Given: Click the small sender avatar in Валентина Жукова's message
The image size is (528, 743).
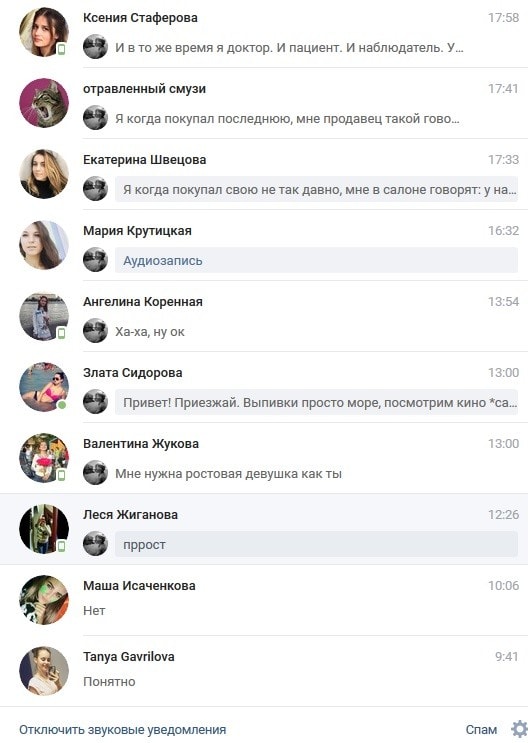Looking at the screenshot, I should coord(95,472).
